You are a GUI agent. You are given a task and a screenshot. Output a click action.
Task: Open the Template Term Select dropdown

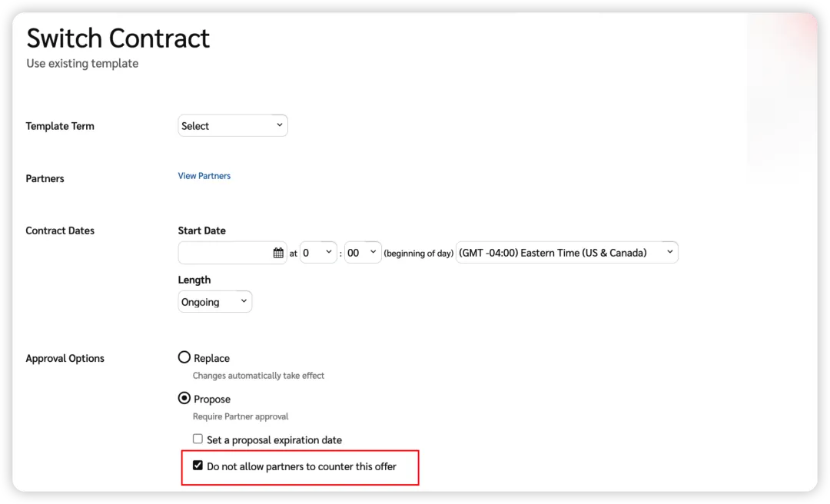[232, 126]
